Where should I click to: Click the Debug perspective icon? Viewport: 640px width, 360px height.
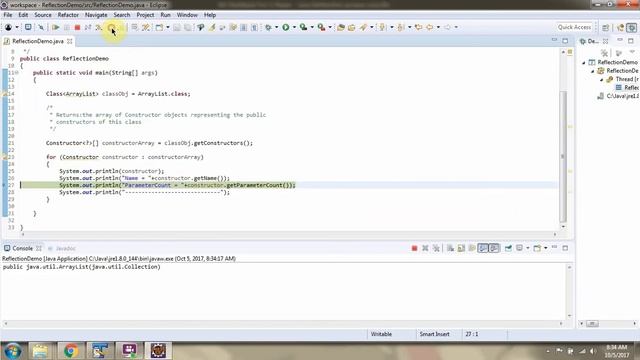tap(631, 27)
